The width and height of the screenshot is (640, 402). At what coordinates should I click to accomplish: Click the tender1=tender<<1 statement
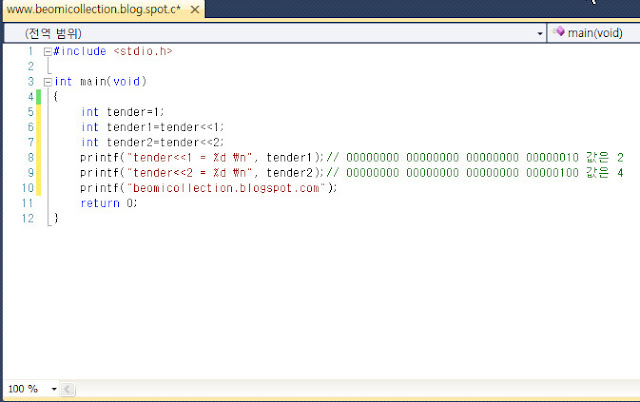pos(165,127)
